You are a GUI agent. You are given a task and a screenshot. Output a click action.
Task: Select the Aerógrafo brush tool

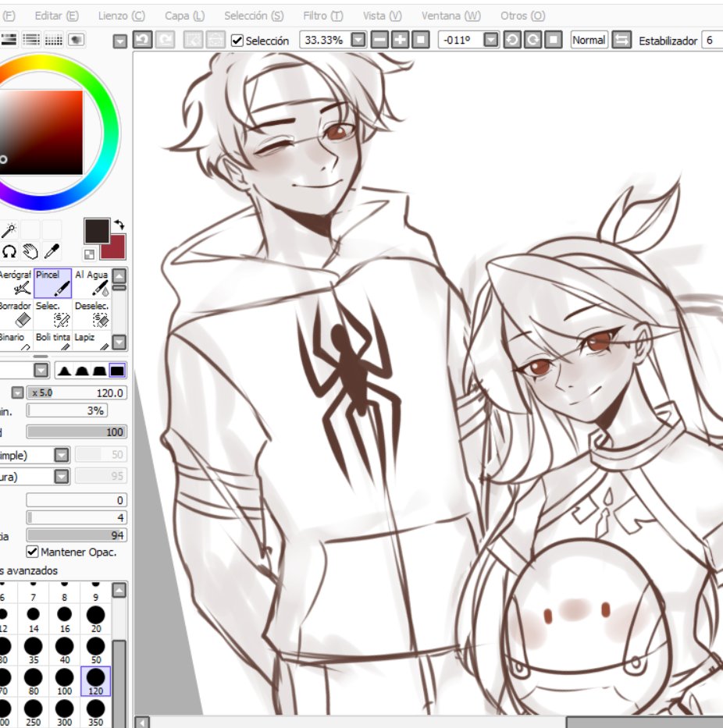coord(16,282)
